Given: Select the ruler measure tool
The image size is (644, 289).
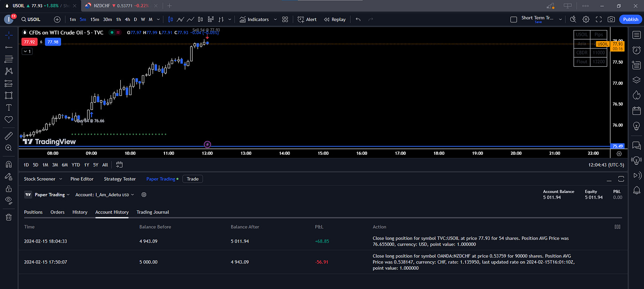Looking at the screenshot, I should click(x=8, y=136).
